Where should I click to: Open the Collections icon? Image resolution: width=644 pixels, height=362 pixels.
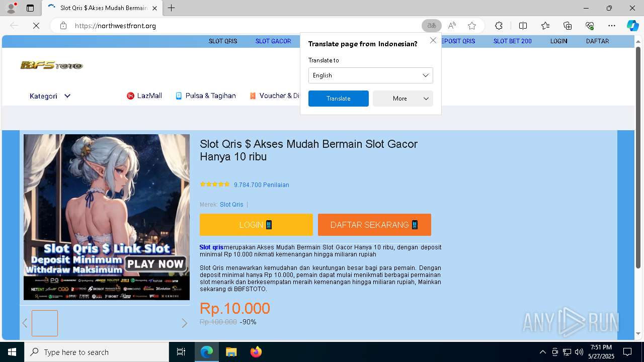pyautogui.click(x=568, y=26)
